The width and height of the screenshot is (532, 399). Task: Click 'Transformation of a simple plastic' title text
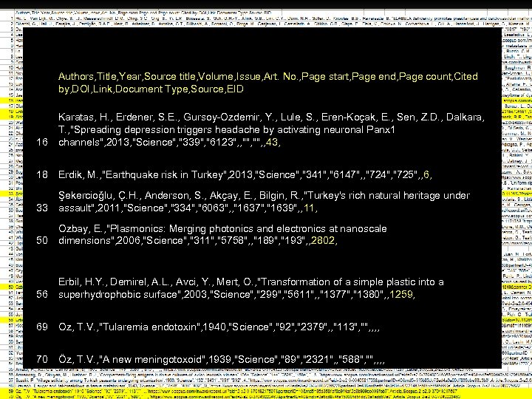tap(340, 282)
